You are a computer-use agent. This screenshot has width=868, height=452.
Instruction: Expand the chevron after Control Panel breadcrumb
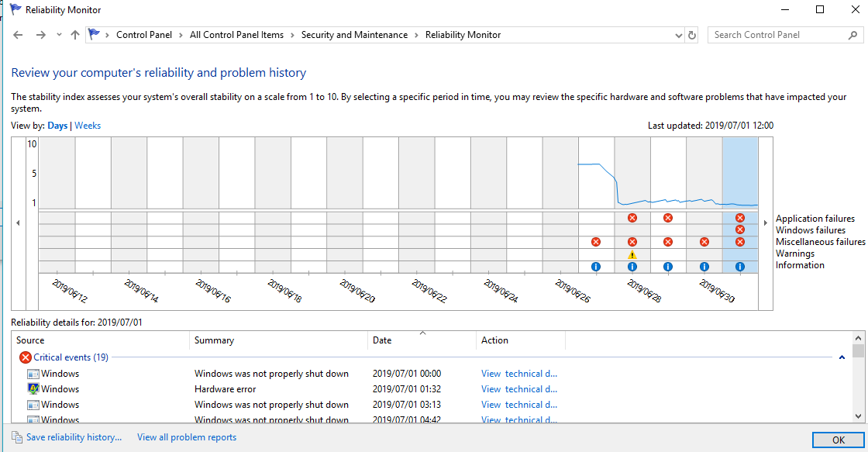point(181,35)
